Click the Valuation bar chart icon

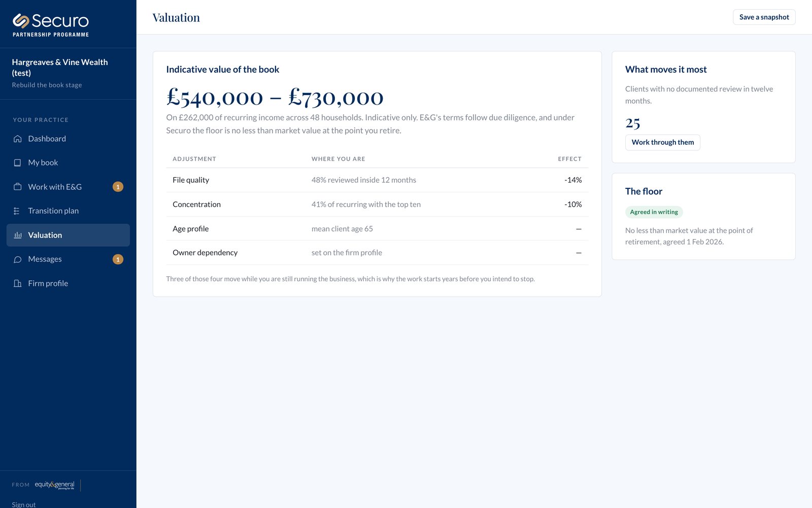click(x=17, y=235)
